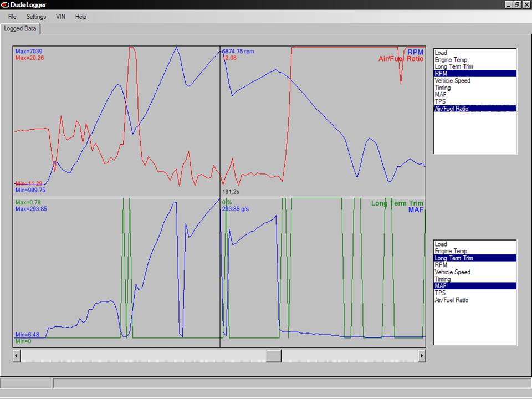Click the DudeLogger title bar icon
This screenshot has width=532, height=399.
tap(5, 5)
